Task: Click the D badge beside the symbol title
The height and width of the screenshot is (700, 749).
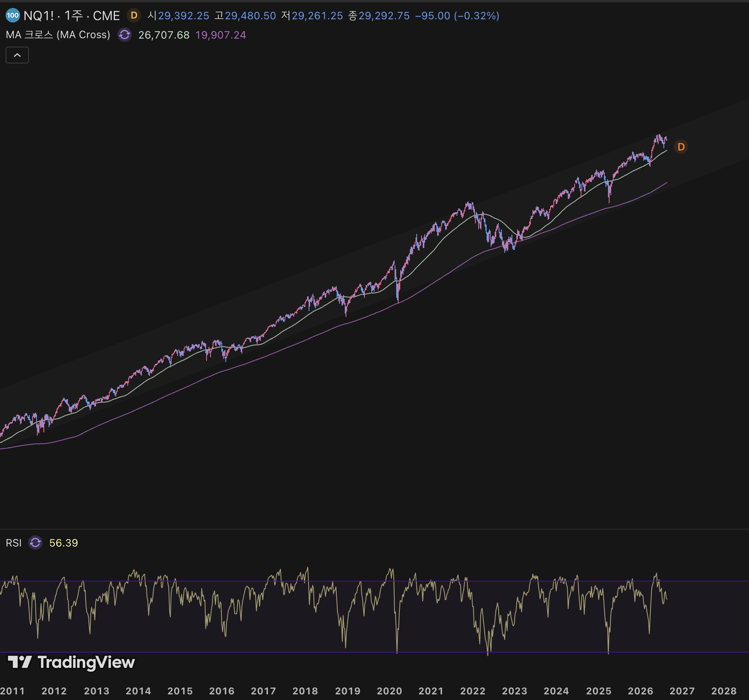Action: coord(134,16)
